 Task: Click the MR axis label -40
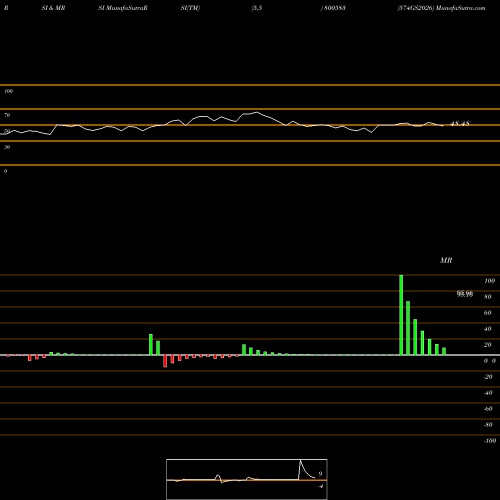[x=488, y=393]
